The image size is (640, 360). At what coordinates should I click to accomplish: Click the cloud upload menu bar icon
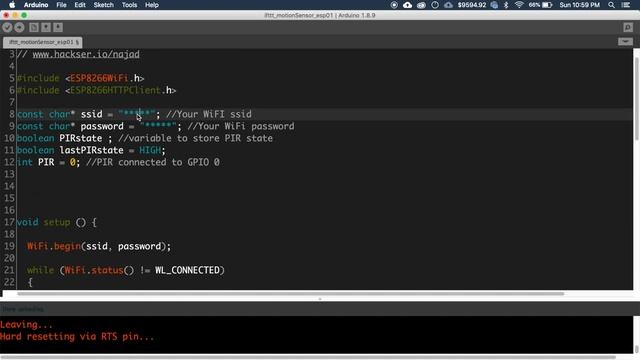[407, 5]
